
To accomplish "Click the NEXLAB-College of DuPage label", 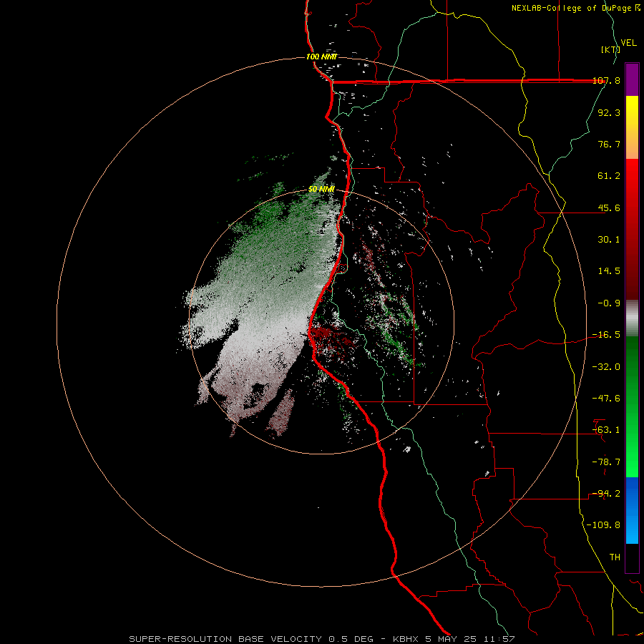I will point(572,8).
